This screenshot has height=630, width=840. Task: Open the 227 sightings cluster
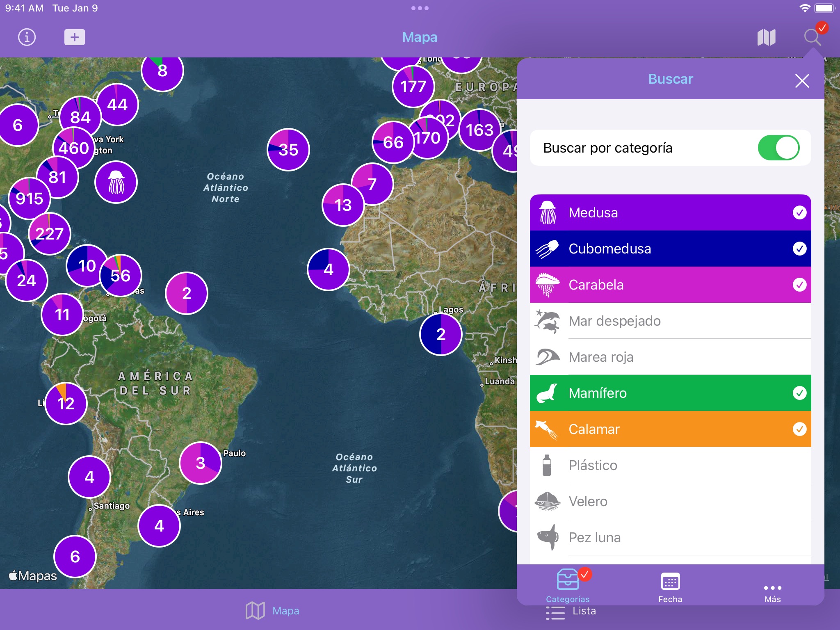click(x=49, y=234)
